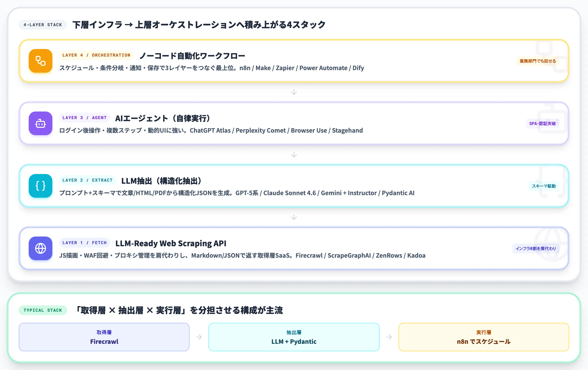The height and width of the screenshot is (370, 588).
Task: Select the LAYER 2 / EXTRACT label
Action: pos(87,180)
